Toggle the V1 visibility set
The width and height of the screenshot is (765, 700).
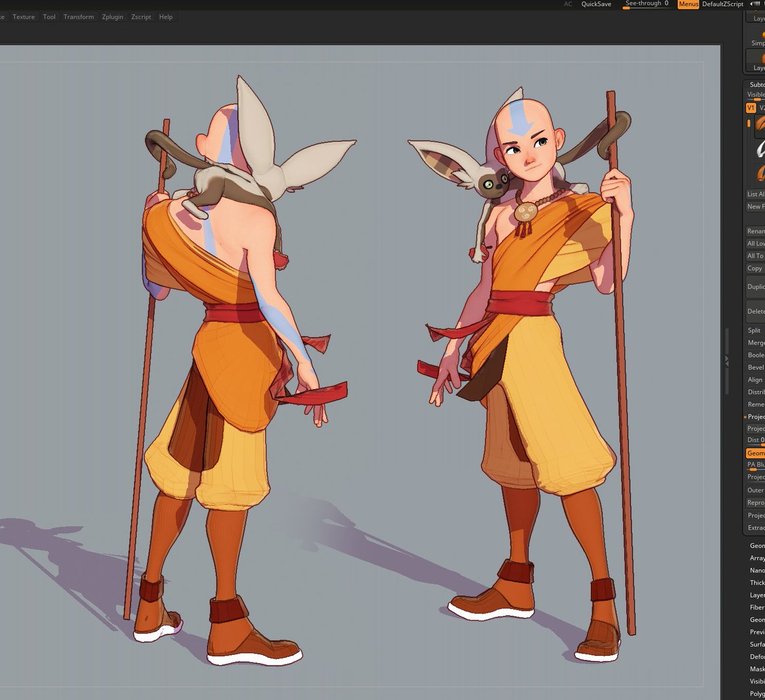point(750,107)
